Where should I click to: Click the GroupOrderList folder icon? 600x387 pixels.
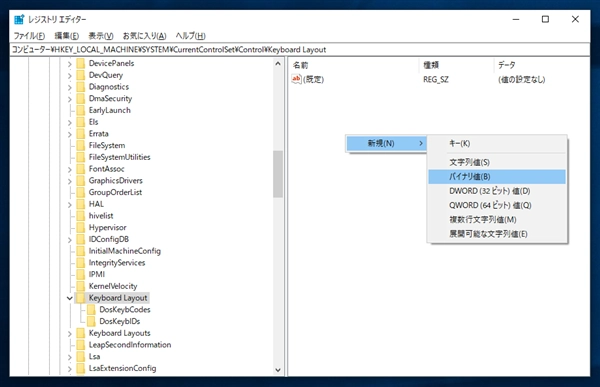pos(80,192)
